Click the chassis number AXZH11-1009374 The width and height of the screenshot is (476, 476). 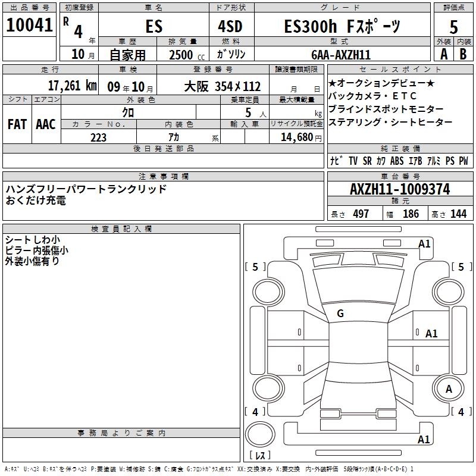click(400, 189)
